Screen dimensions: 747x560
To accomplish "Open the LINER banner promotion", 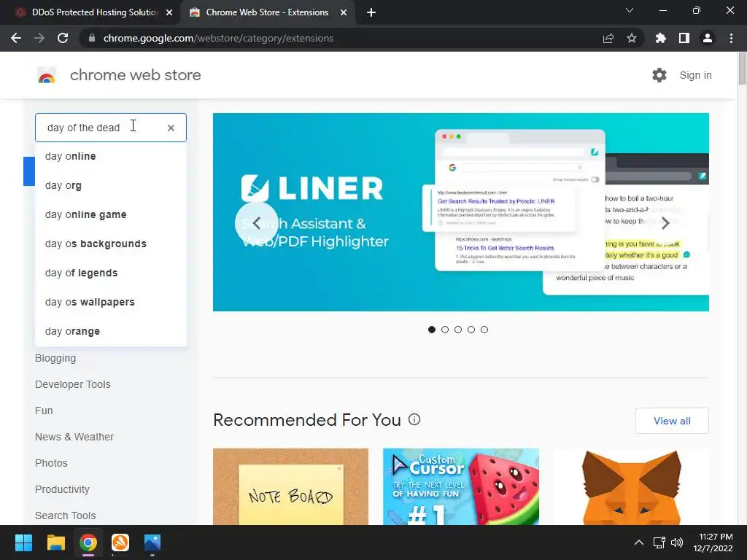I will click(461, 212).
